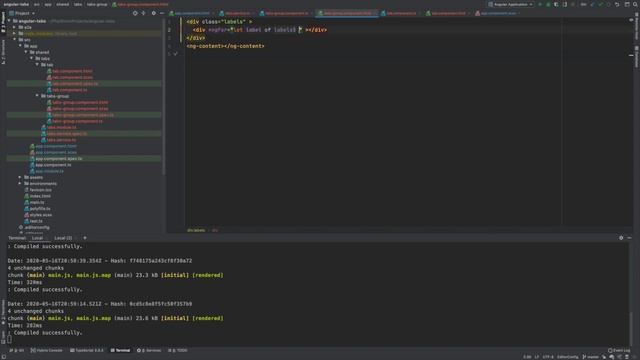Open the Git tool window button
This screenshot has height=360, width=640.
pyautogui.click(x=17, y=350)
